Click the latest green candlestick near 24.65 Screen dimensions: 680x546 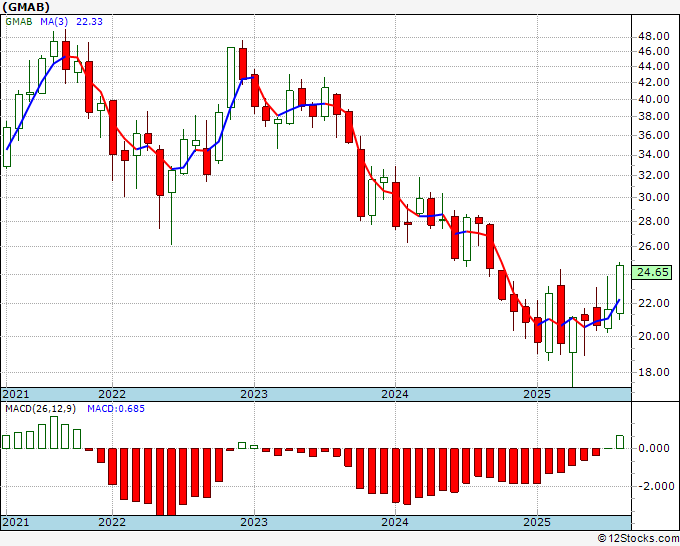620,289
